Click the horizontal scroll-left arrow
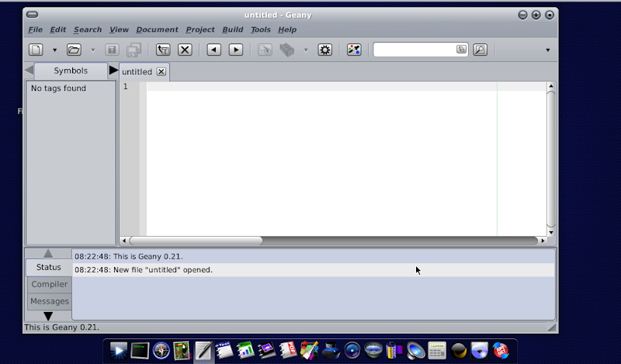This screenshot has width=621, height=364. click(124, 241)
